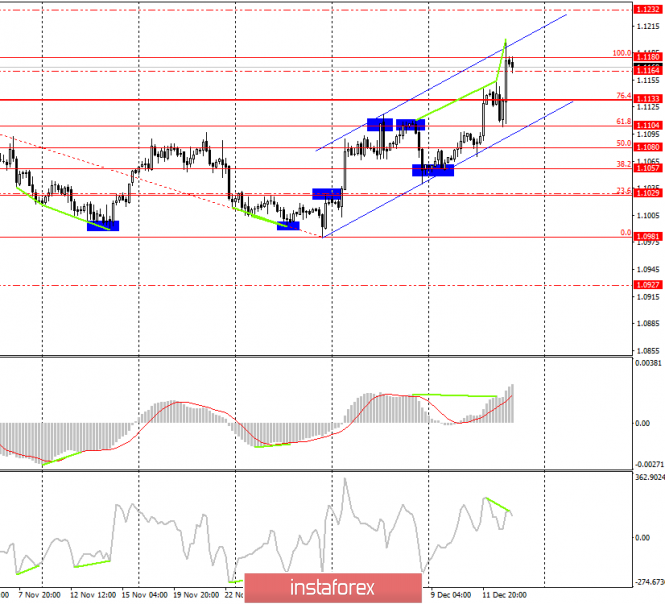Click the 1.1080 price level tag
Image resolution: width=665 pixels, height=604 pixels.
tap(646, 147)
